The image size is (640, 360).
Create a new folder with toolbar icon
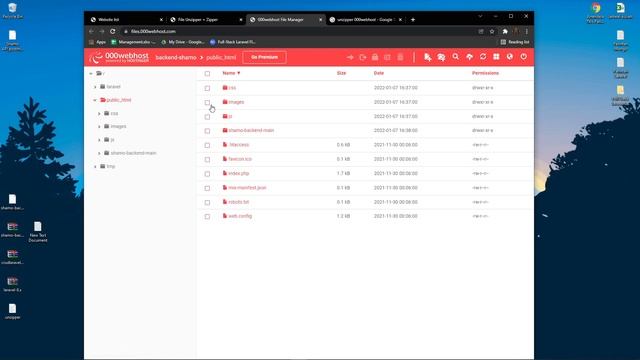(x=441, y=57)
